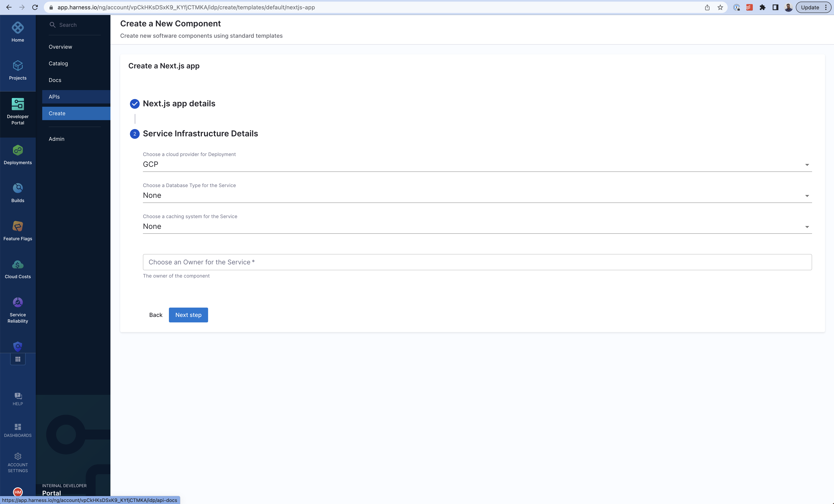Open the Cloud Costs module

pyautogui.click(x=18, y=265)
